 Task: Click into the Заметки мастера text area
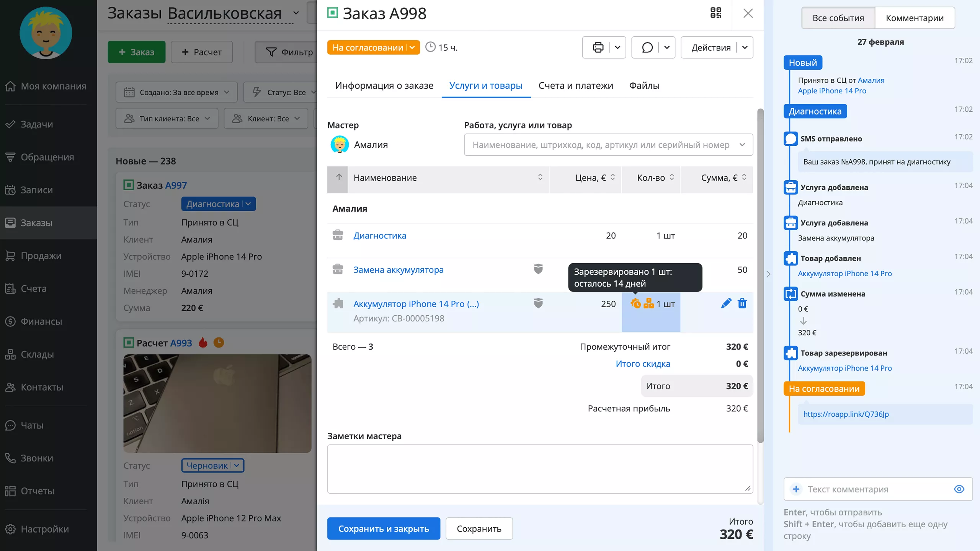tap(540, 469)
